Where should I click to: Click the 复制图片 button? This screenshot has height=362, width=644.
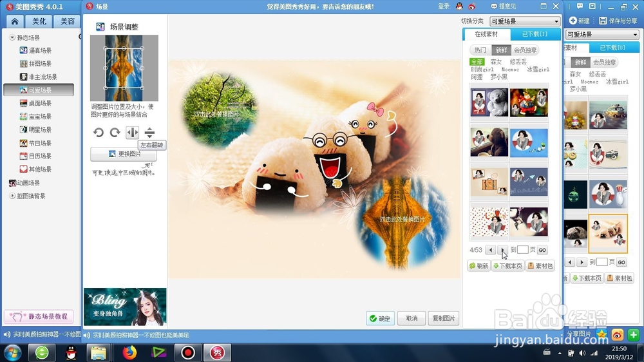tap(444, 318)
